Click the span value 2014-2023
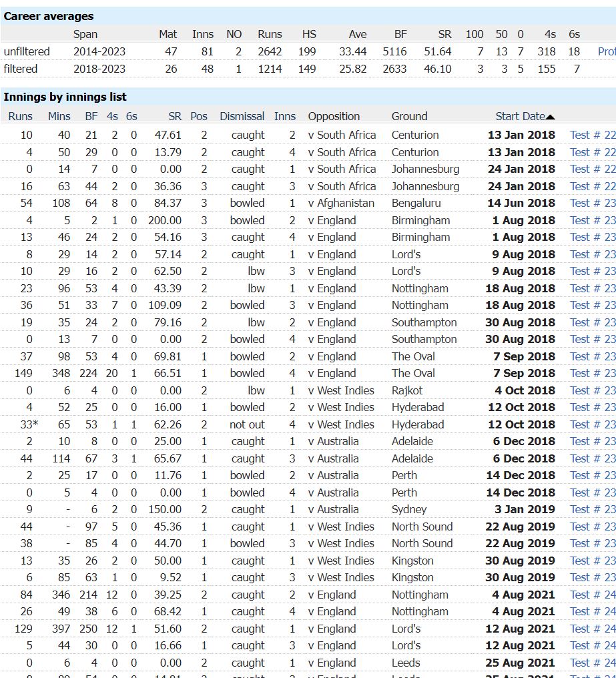The width and height of the screenshot is (616, 678). (x=99, y=51)
